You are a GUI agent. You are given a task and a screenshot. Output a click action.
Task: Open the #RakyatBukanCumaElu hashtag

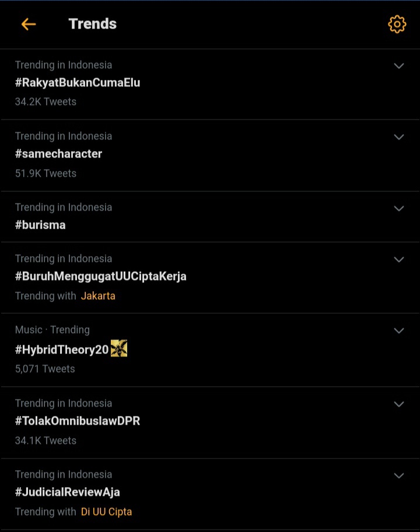tap(78, 83)
